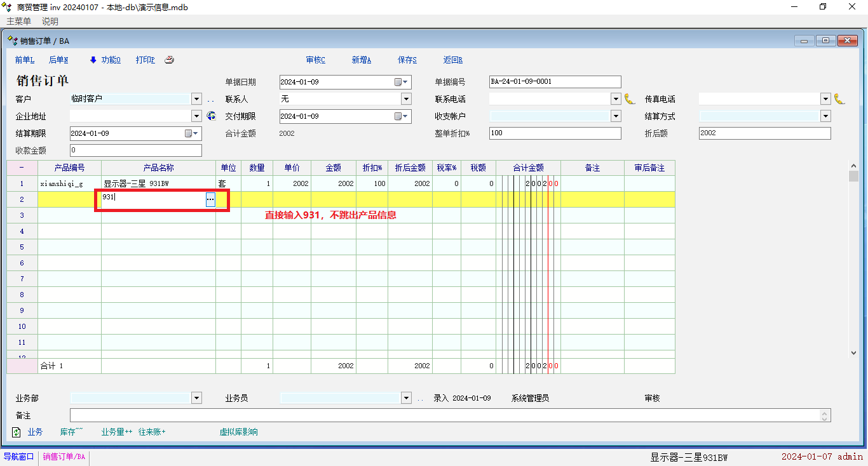Screen dimensions: 868x466
Task: Click the printer icon next to 打印
Action: click(169, 60)
